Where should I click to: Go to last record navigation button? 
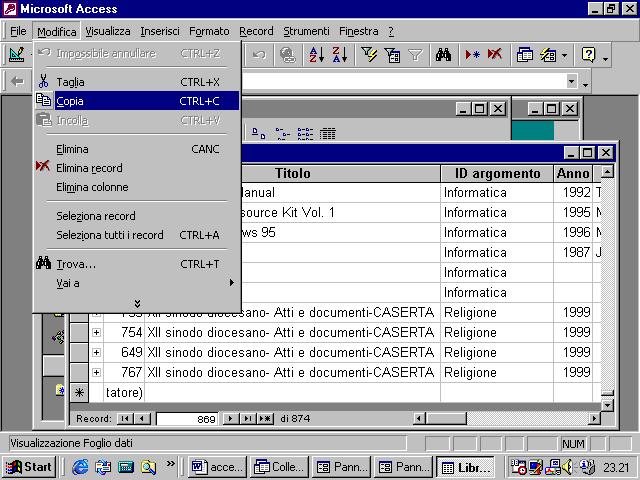tap(248, 418)
